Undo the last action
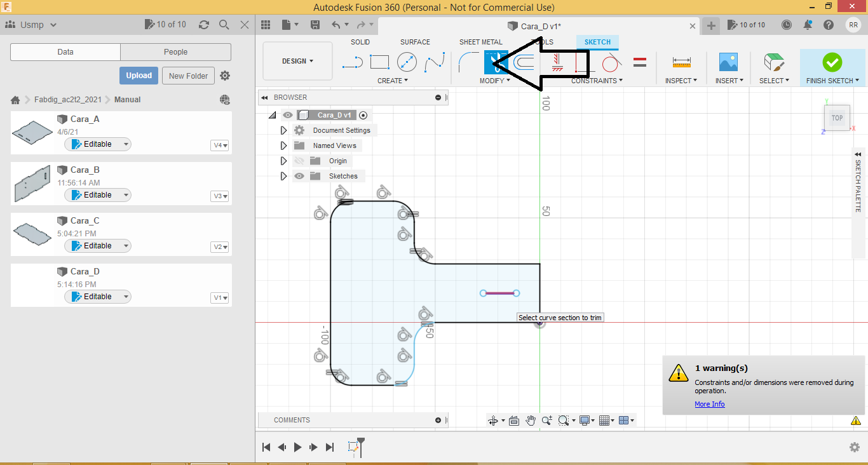The width and height of the screenshot is (868, 465). pyautogui.click(x=336, y=25)
